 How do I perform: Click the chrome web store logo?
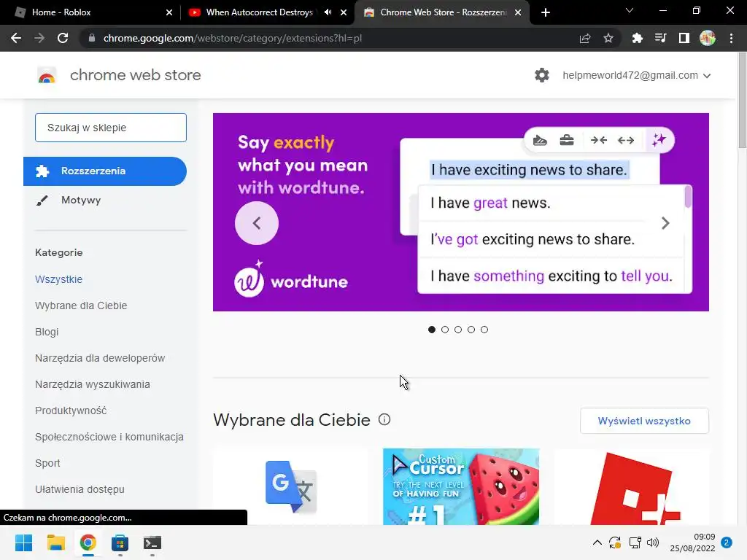click(x=47, y=75)
